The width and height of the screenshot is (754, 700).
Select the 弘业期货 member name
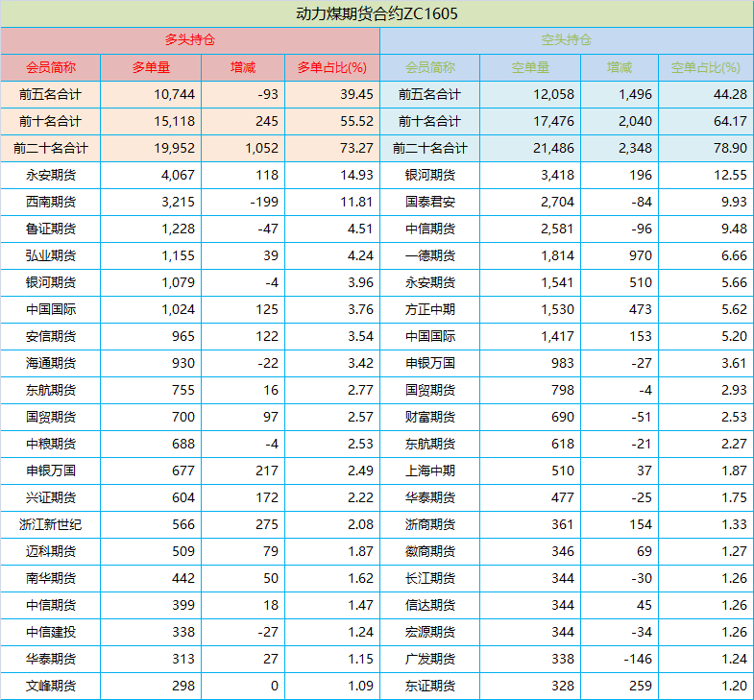(51, 255)
